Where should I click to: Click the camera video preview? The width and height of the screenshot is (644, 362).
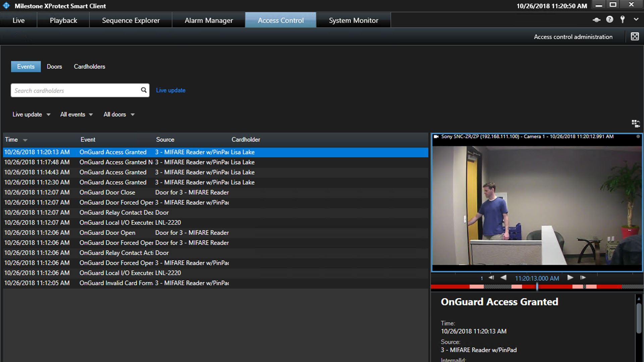tap(537, 205)
